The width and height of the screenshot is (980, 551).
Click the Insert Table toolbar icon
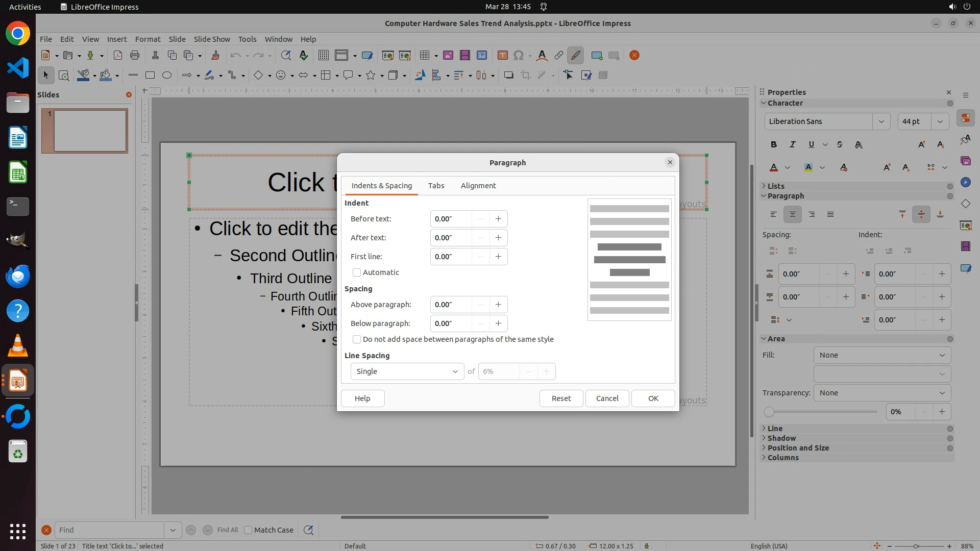coord(424,56)
